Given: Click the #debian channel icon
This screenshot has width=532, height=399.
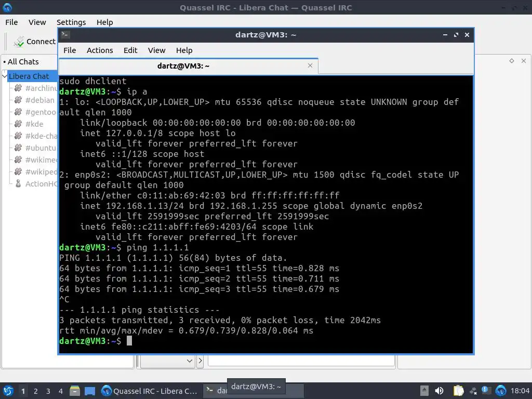Looking at the screenshot, I should click(x=18, y=100).
